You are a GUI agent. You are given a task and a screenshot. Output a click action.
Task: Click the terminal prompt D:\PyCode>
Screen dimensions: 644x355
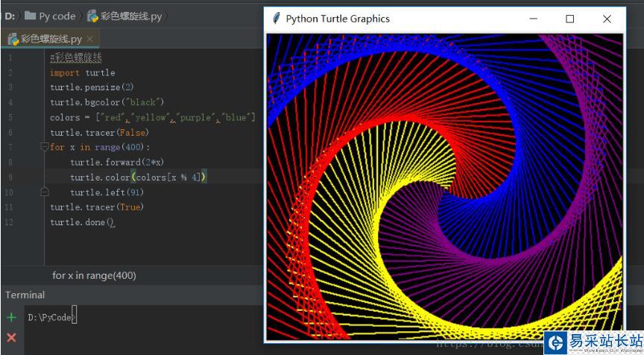pos(51,317)
